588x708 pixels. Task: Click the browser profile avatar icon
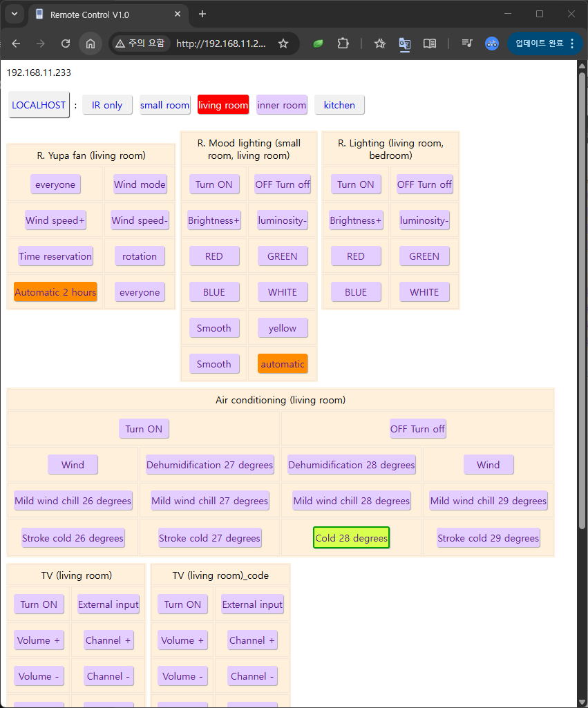(492, 44)
